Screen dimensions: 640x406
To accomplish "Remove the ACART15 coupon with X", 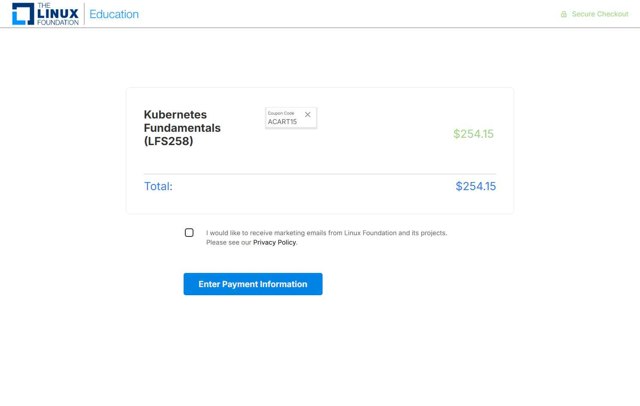I will tap(308, 115).
